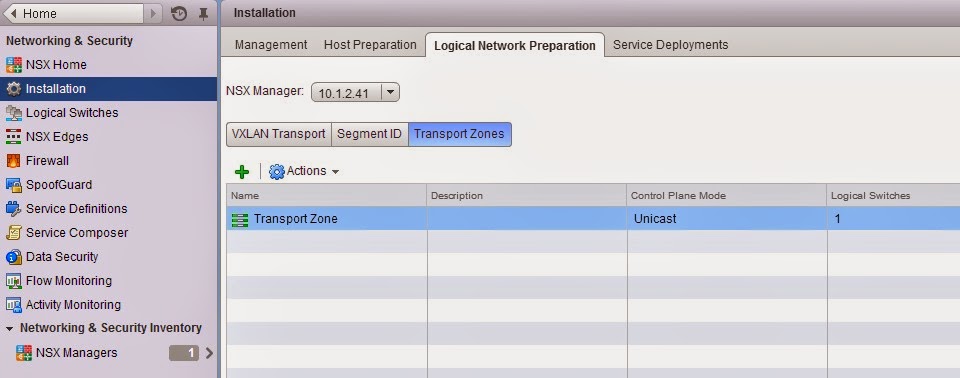Image resolution: width=960 pixels, height=378 pixels.
Task: Click the Installation gear icon
Action: click(13, 89)
